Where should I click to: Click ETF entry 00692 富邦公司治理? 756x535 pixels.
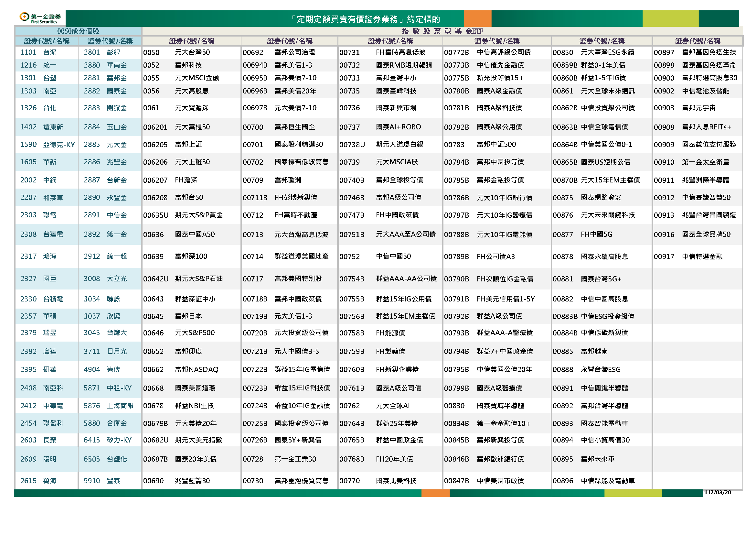point(279,52)
